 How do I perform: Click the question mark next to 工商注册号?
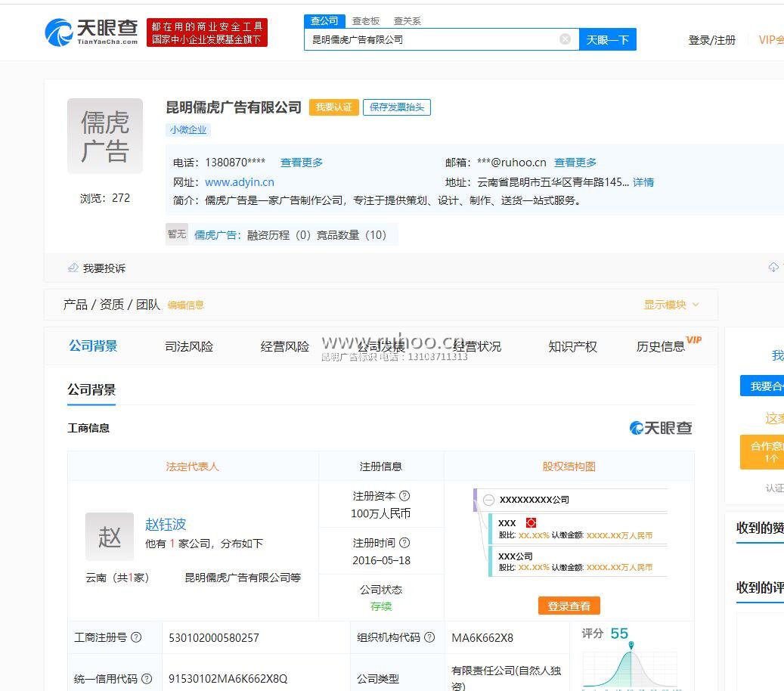tap(135, 637)
